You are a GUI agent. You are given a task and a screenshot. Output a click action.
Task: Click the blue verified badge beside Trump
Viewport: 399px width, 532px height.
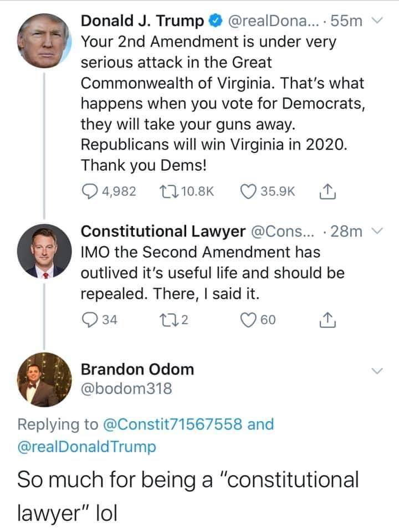(x=215, y=21)
